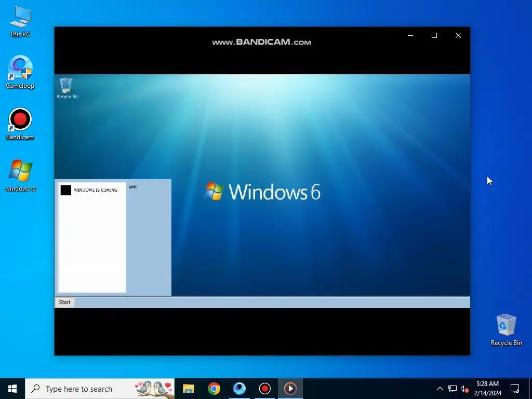Click the Start button in the Windows 6 taskbar
Screen dimensions: 532x399
tap(64, 302)
